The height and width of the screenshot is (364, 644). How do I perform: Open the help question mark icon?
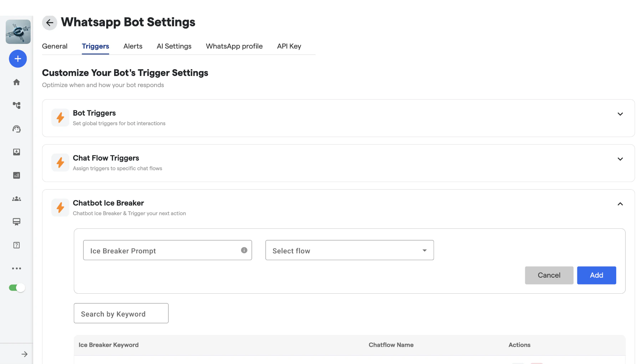click(x=17, y=245)
